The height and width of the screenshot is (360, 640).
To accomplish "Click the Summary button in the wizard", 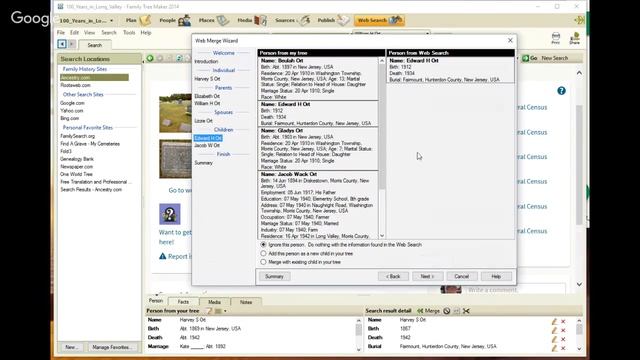I will pos(274,276).
